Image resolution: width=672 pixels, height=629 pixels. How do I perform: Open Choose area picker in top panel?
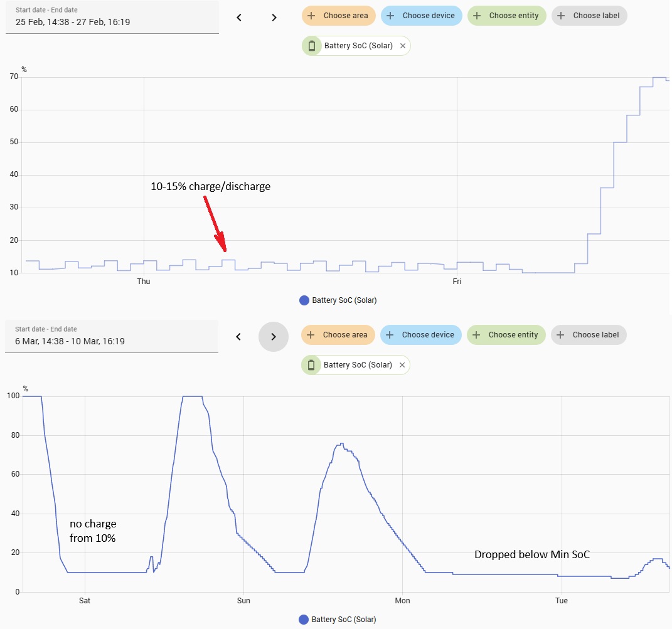[x=339, y=16]
